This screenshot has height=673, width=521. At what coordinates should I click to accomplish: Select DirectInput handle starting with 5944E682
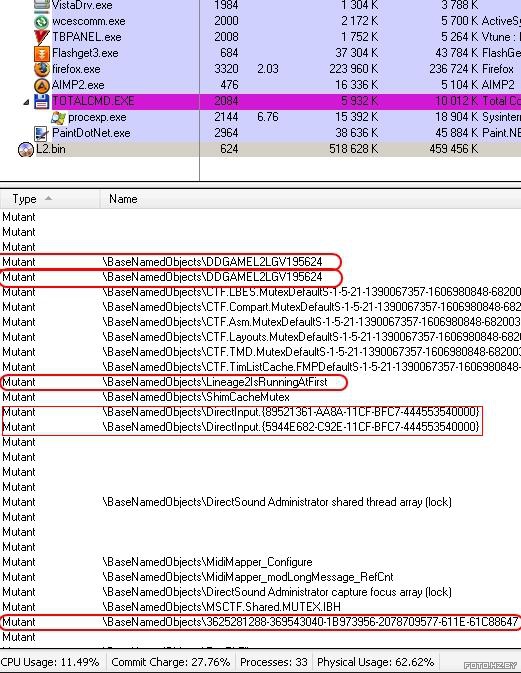pos(291,427)
